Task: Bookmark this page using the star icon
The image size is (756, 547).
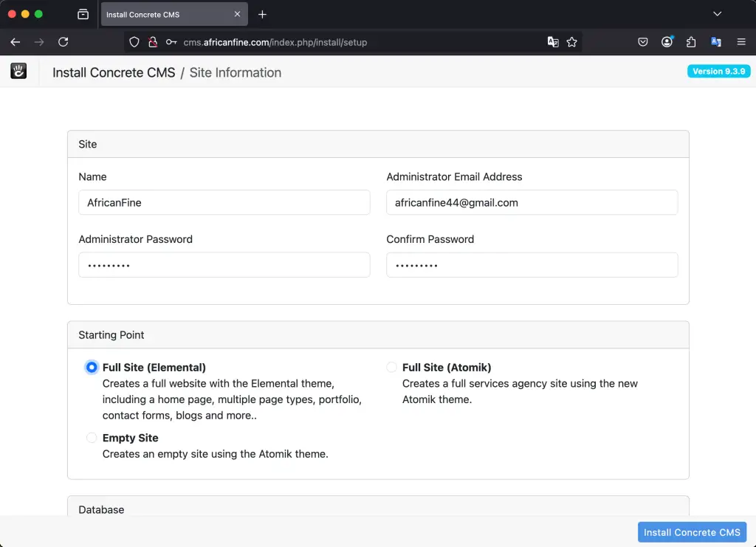Action: point(572,42)
